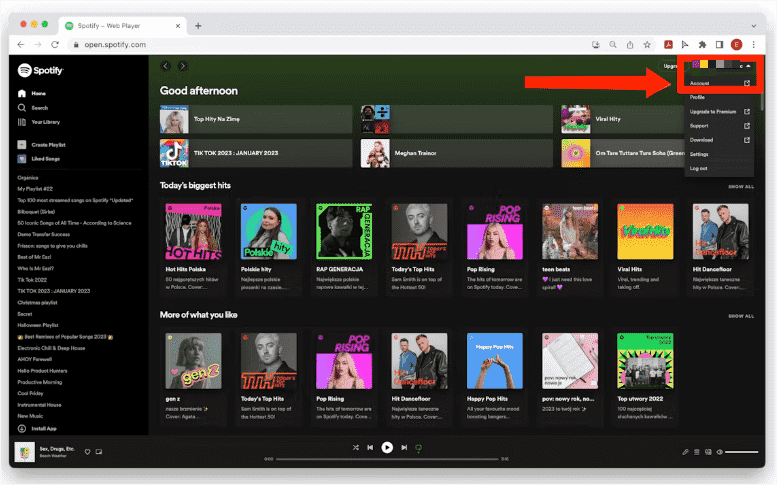
Task: Open Search in the Spotify sidebar
Action: [33, 108]
